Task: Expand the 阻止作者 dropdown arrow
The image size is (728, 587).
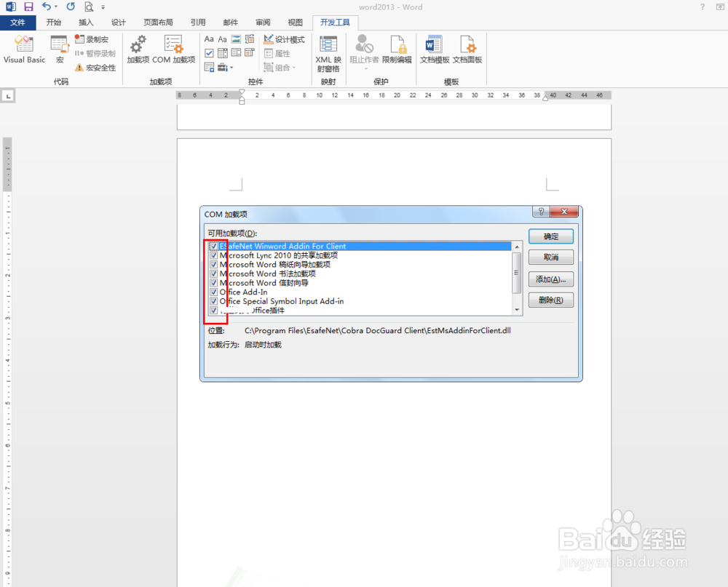Action: tap(366, 68)
